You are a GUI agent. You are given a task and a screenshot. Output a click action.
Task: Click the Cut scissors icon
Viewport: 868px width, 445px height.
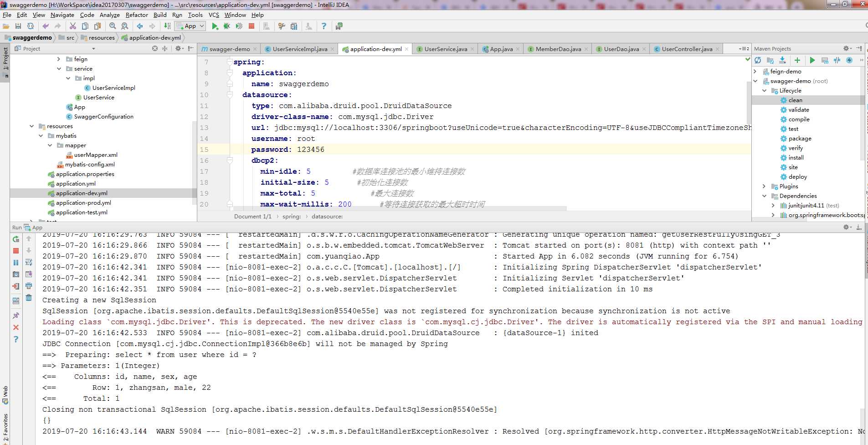click(x=73, y=26)
